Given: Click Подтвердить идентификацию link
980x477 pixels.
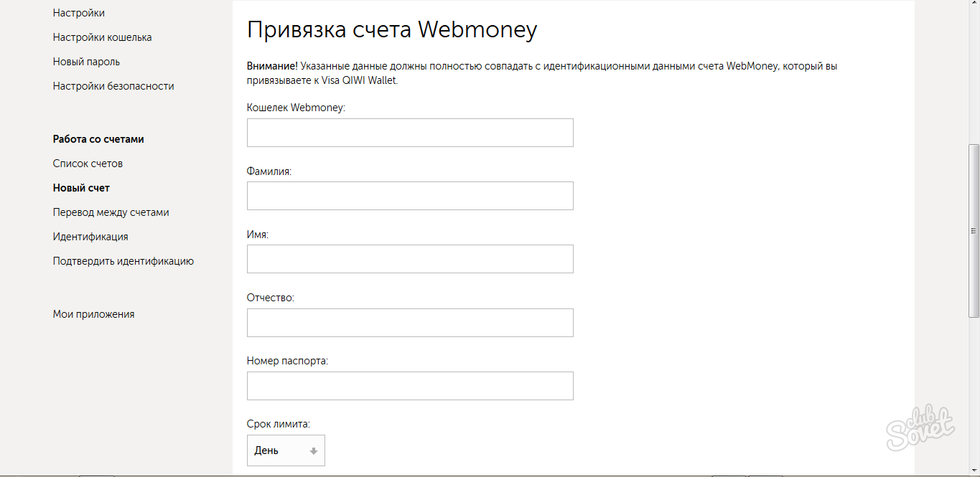Looking at the screenshot, I should click(123, 261).
